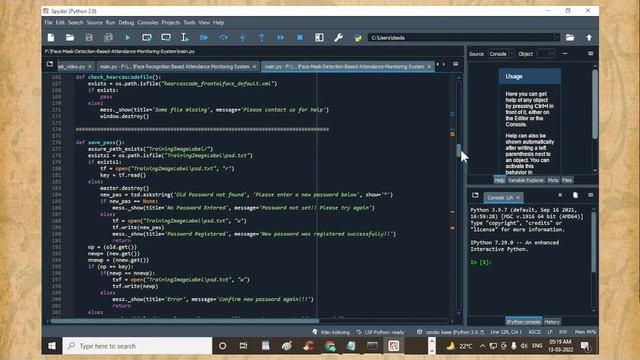Start debugging the file
Screen dimensions: 640x360
pos(204,38)
